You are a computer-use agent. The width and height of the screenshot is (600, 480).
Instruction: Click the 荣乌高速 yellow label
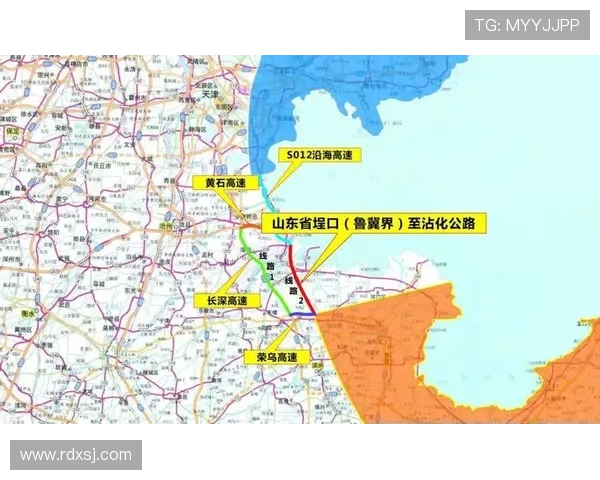(x=277, y=358)
